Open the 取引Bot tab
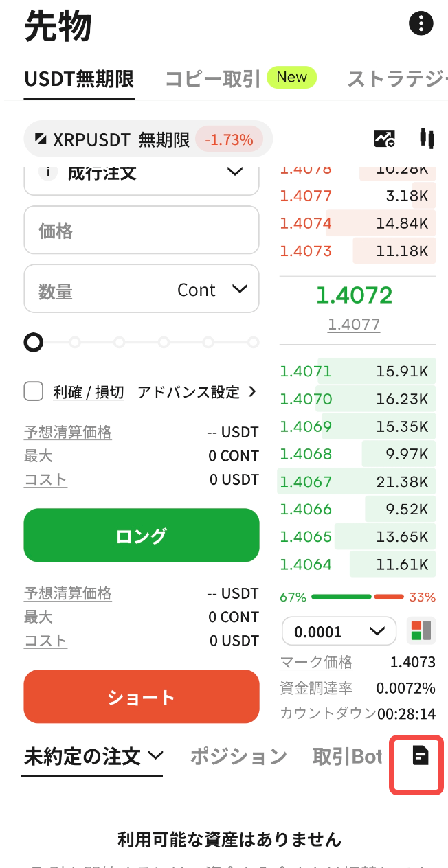Image resolution: width=448 pixels, height=868 pixels. pyautogui.click(x=347, y=757)
